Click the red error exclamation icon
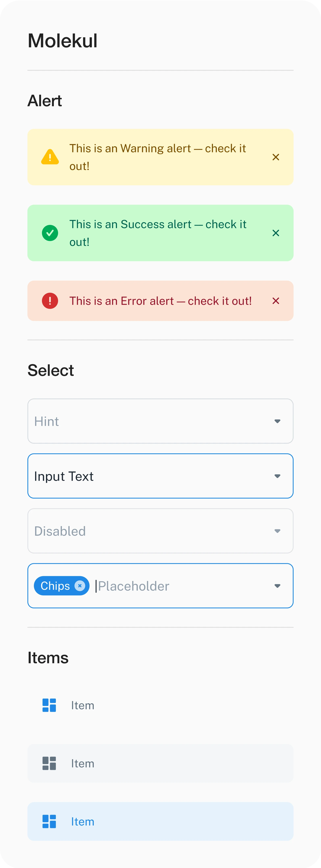 pyautogui.click(x=50, y=301)
